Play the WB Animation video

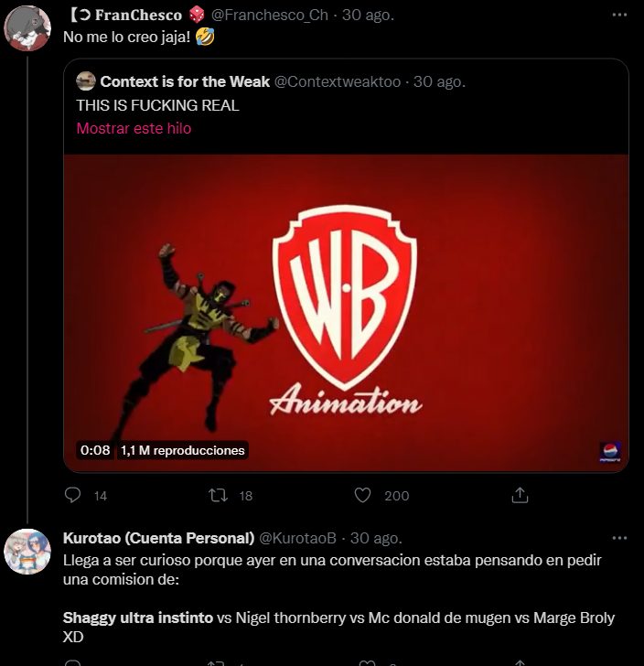click(x=346, y=311)
